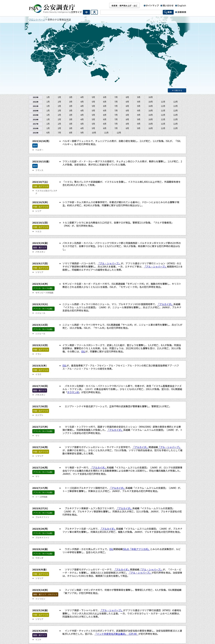Click アフリカ(サハラ以南) tag on 2023/9/14 entry
The height and width of the screenshot is (644, 215).
(x=43, y=289)
